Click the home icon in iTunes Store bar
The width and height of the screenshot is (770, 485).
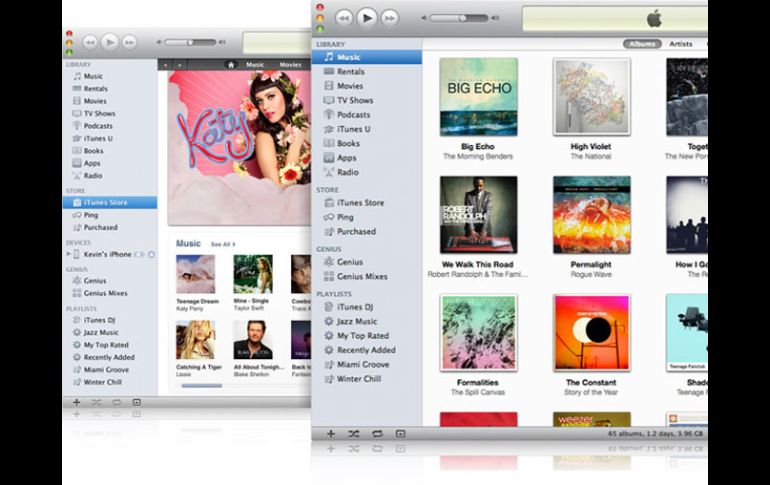(x=230, y=65)
